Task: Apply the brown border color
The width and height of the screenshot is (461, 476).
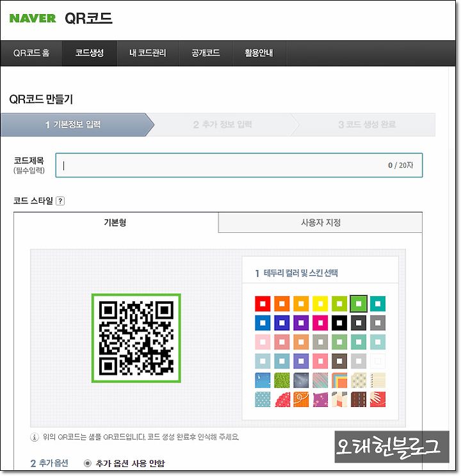Action: (x=339, y=361)
